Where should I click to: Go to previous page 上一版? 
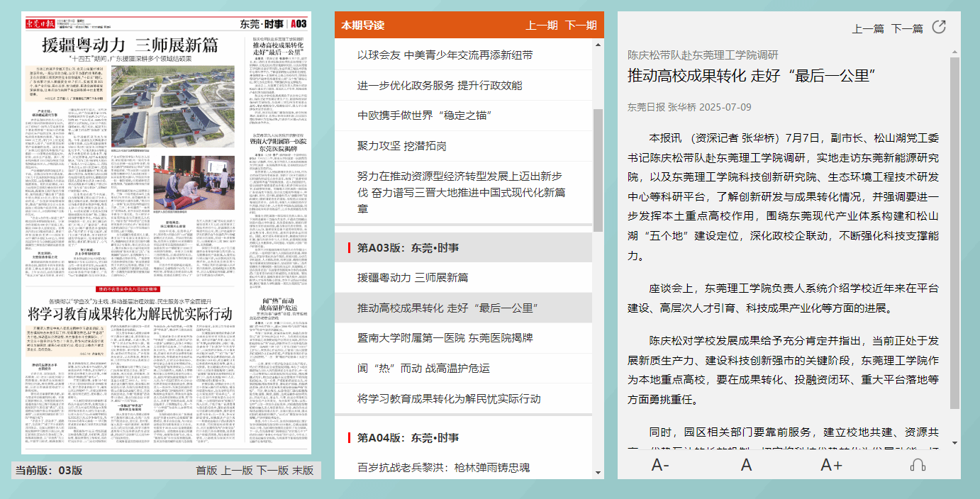click(237, 470)
